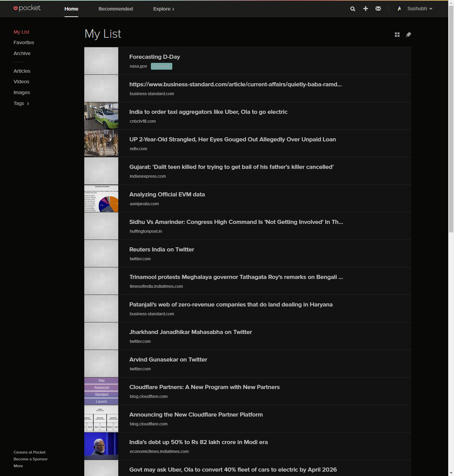Click the aamjanata.com source label

coord(144,204)
